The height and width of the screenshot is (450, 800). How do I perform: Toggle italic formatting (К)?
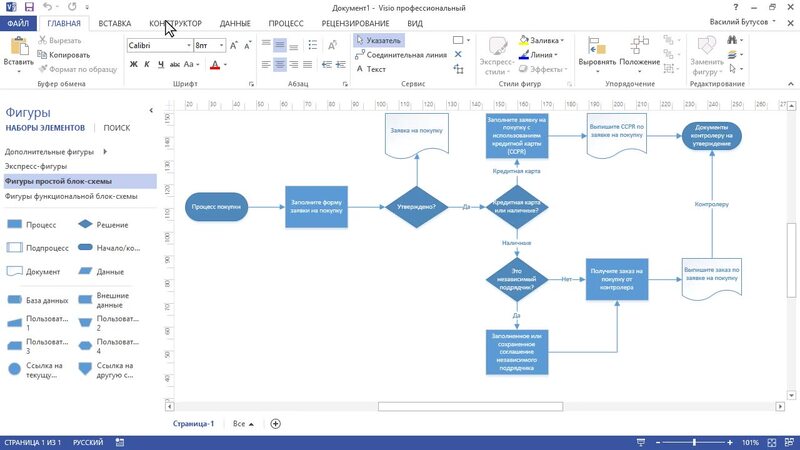(x=147, y=65)
